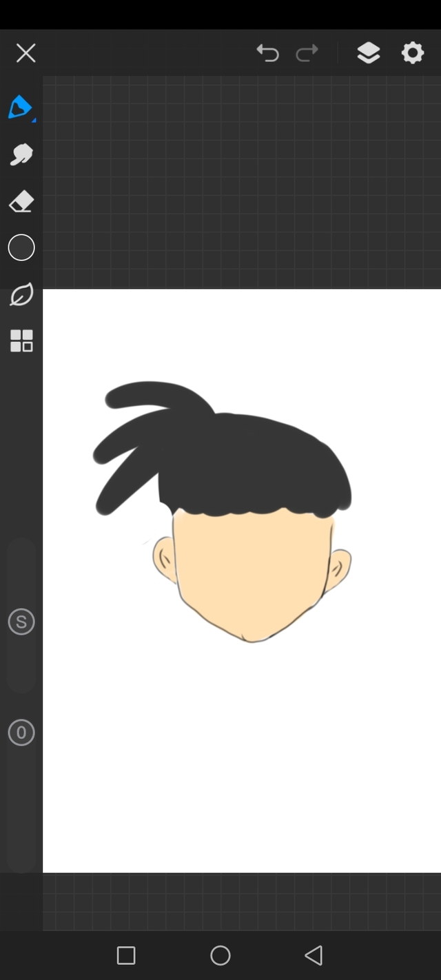This screenshot has width=441, height=980.
Task: Tap the leaf-shaped tool icon
Action: click(21, 295)
